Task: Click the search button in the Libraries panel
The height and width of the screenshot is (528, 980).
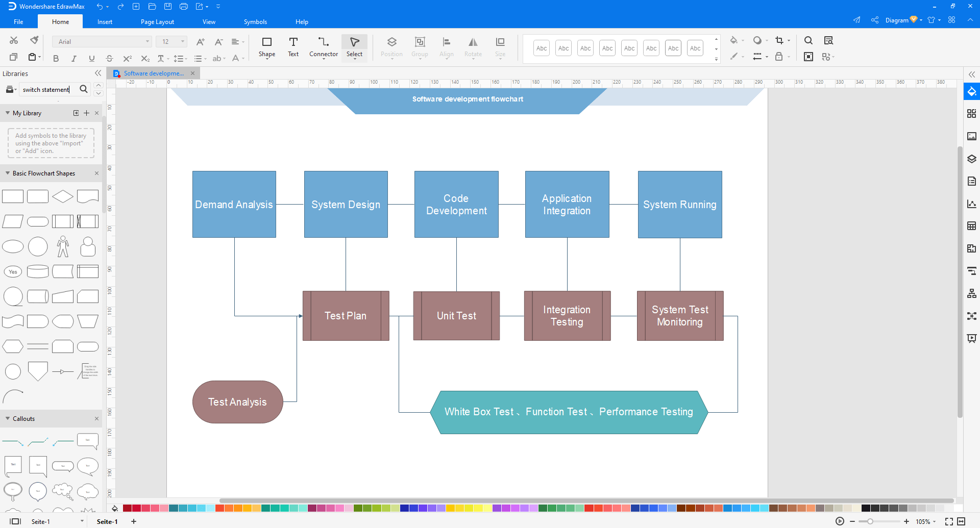Action: point(83,89)
